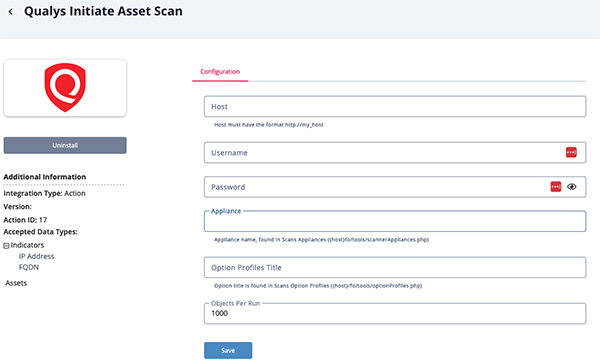The height and width of the screenshot is (363, 600).
Task: Click the 'Qualys Initiate Asset Scan' title
Action: pos(103,11)
